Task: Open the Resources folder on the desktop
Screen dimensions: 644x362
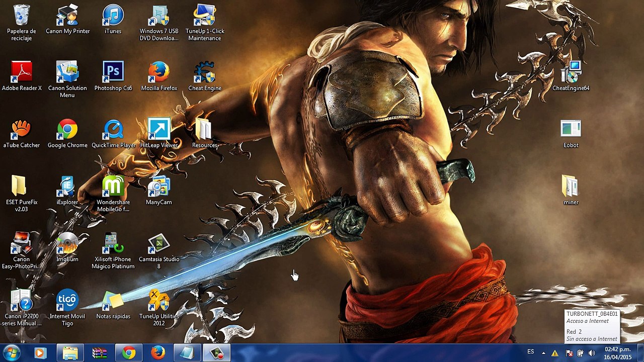Action: point(205,134)
